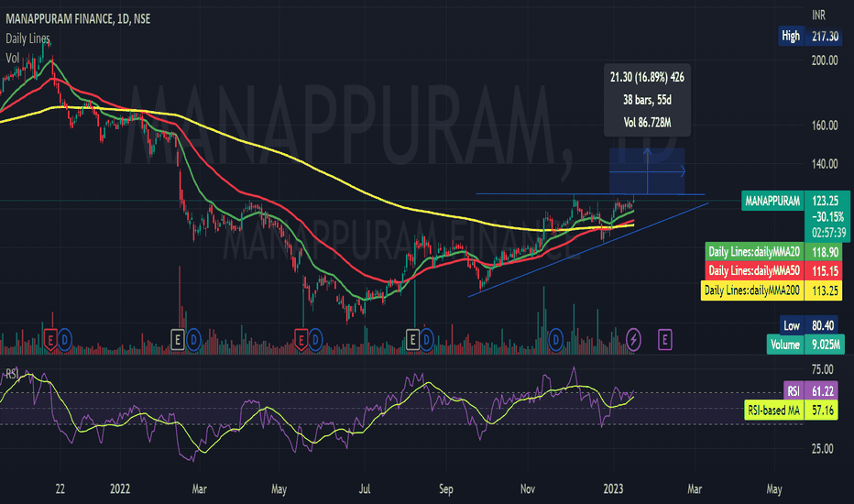Select the Volume 9.025M label
The image size is (854, 504).
click(x=805, y=345)
